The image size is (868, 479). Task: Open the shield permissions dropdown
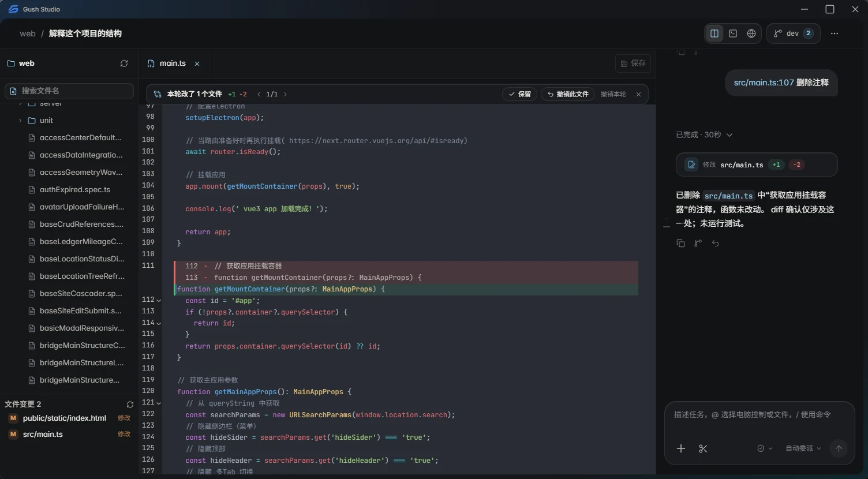[x=764, y=448]
